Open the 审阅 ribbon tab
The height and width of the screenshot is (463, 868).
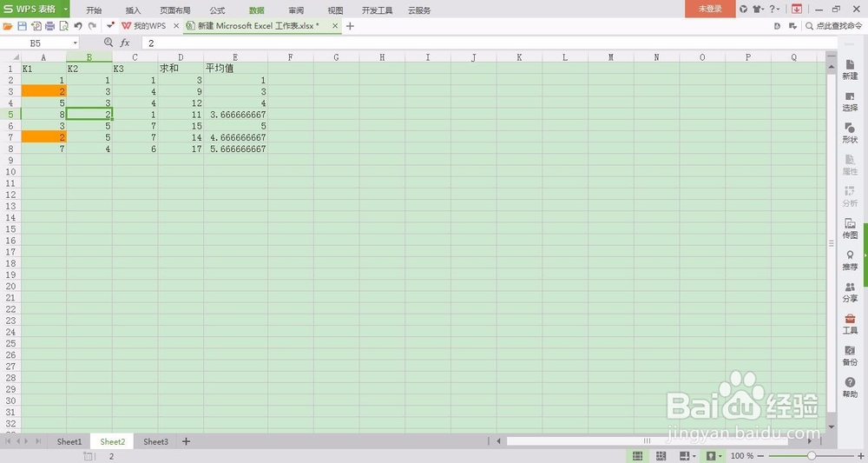(x=296, y=10)
